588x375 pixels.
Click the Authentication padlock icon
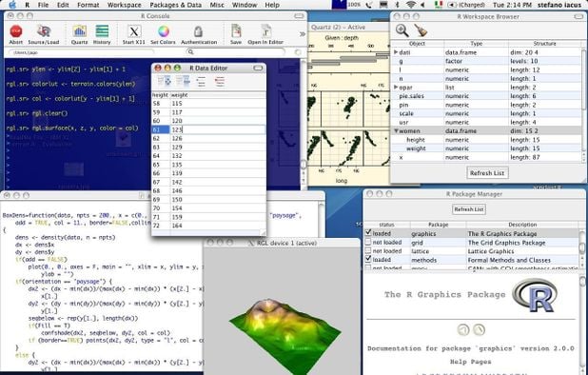198,31
